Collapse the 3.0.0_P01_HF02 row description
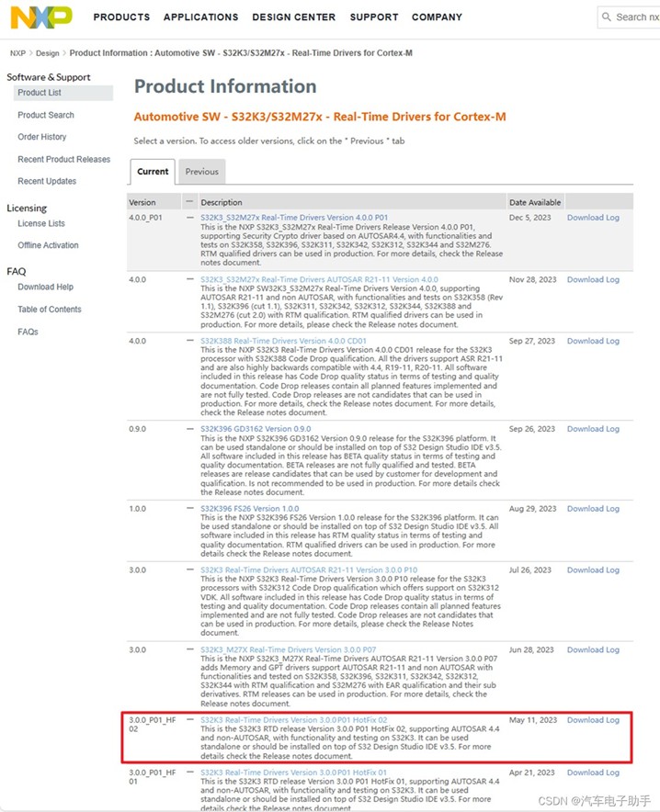This screenshot has height=812, width=660. (189, 720)
